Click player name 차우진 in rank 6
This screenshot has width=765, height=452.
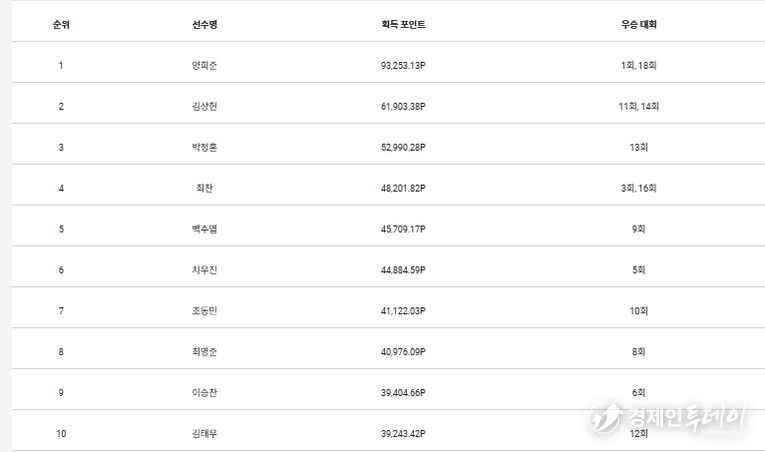click(204, 270)
